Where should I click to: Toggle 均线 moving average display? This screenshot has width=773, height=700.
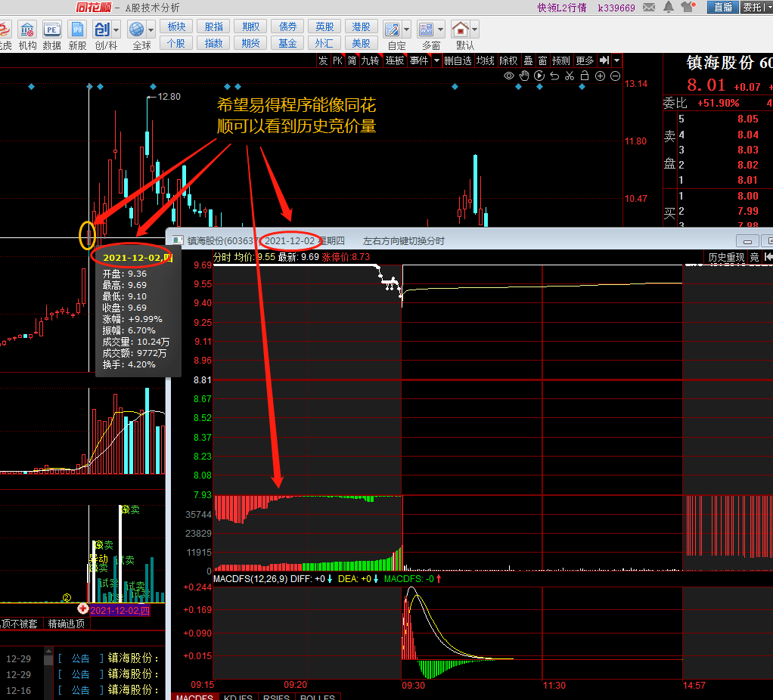pos(485,60)
